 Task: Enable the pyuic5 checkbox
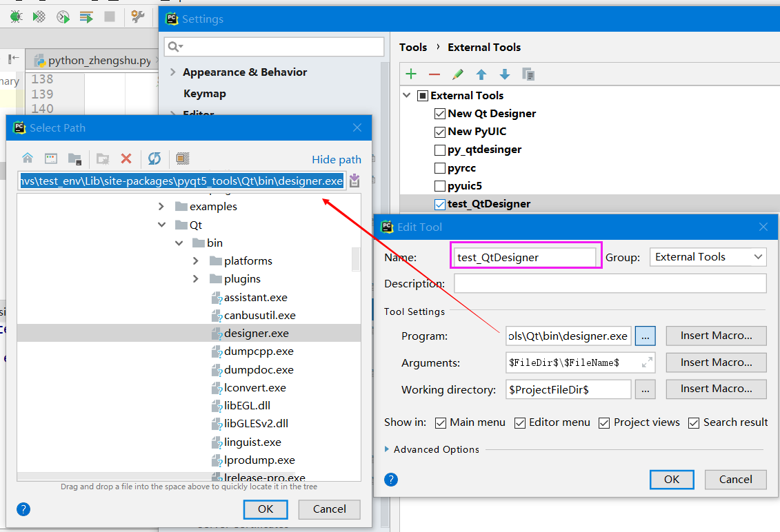tap(440, 186)
